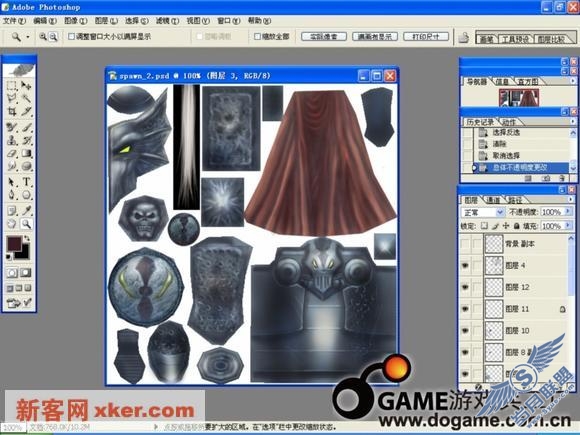Click the 实际像素 button
This screenshot has width=580, height=435.
point(324,36)
